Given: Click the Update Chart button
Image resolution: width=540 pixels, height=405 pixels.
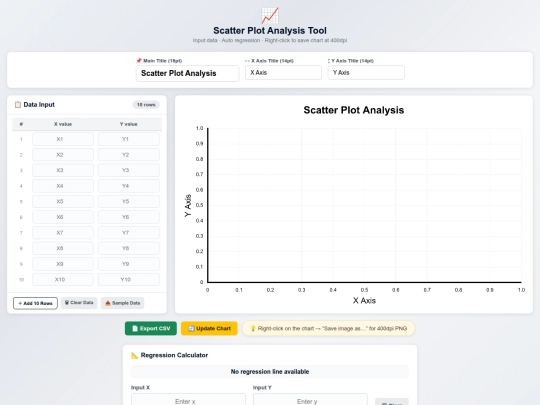Looking at the screenshot, I should (209, 329).
